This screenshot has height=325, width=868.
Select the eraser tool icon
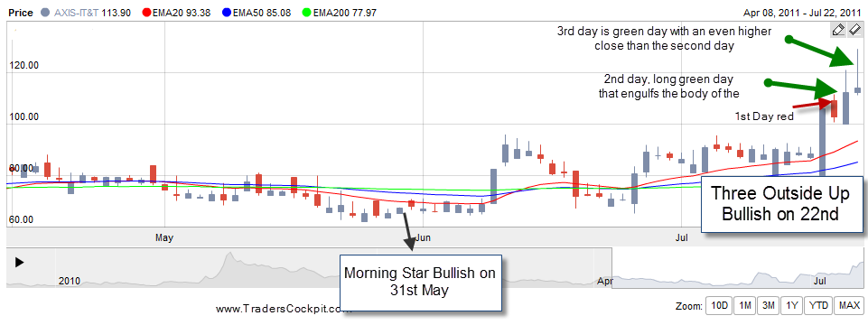pos(854,30)
